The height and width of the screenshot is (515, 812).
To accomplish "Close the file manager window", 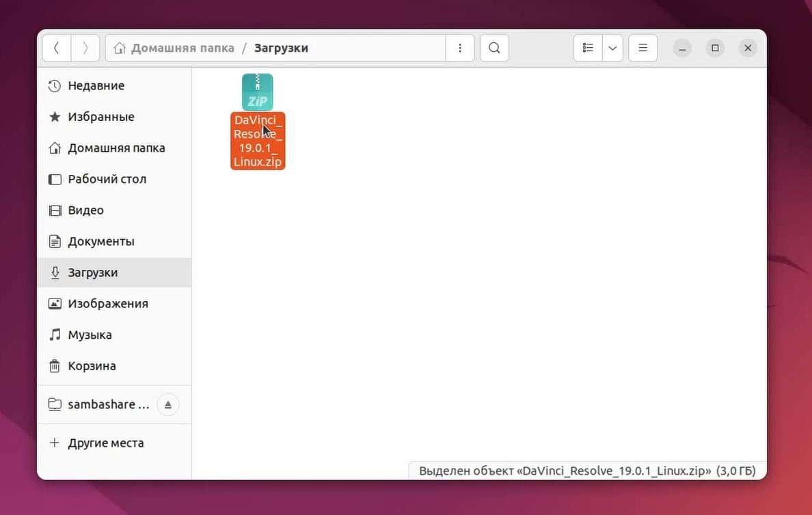I will pos(748,48).
